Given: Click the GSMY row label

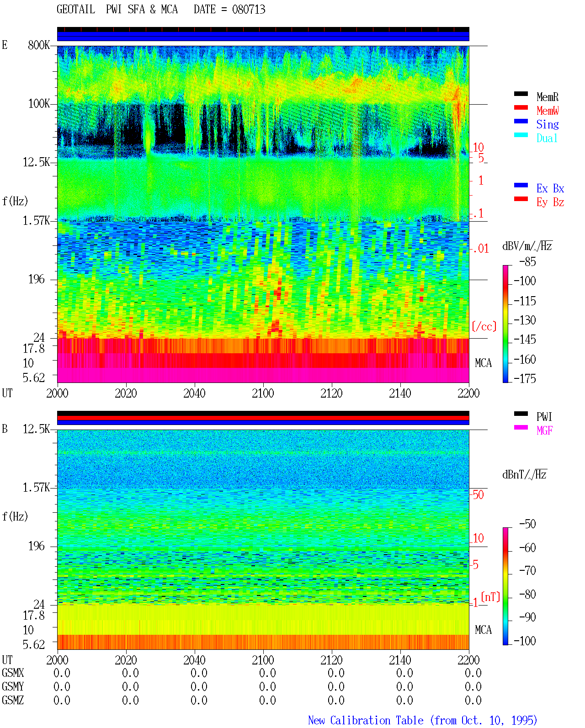Looking at the screenshot, I should tap(13, 687).
